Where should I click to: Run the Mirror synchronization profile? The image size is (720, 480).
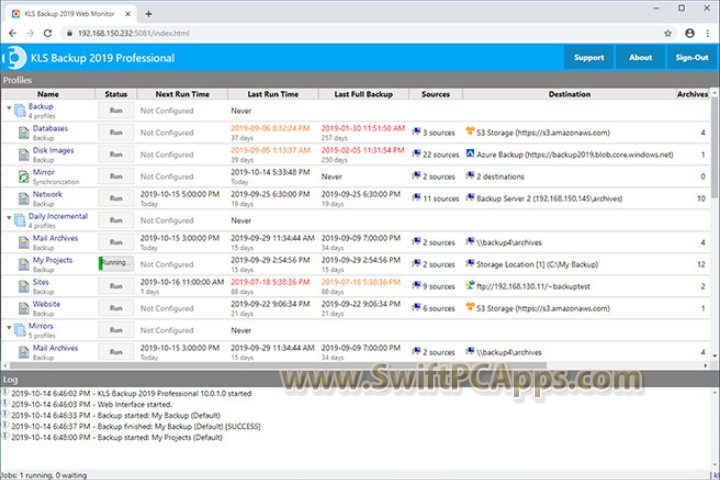pyautogui.click(x=116, y=176)
